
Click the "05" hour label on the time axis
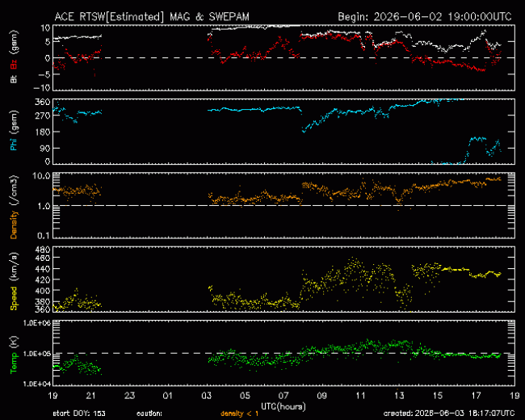tap(245, 396)
